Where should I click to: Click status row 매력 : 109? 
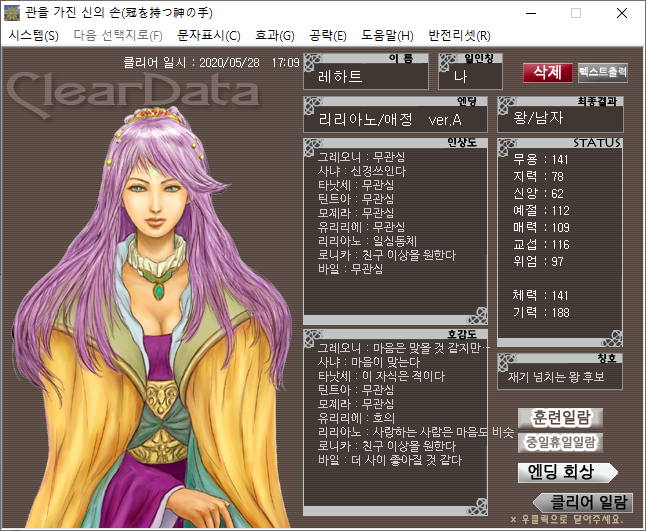[x=541, y=227]
